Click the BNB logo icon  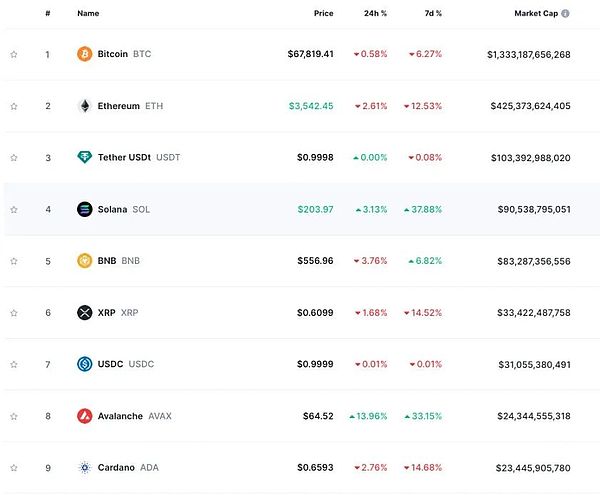[85, 261]
